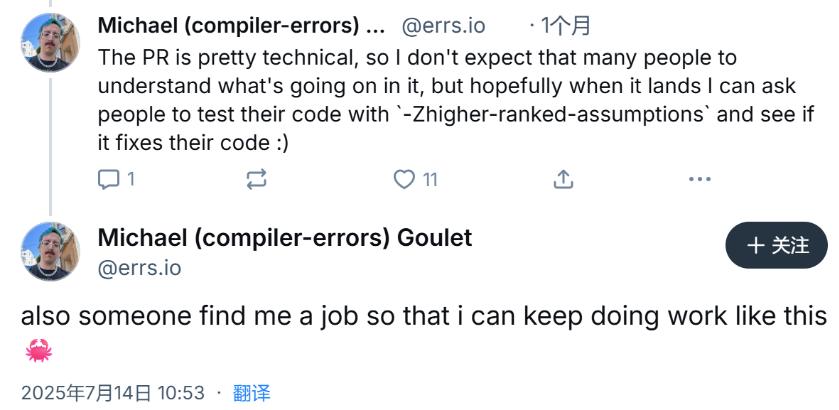Viewport: 839px width, 410px height.
Task: Click the 2025年7月14日 10:53 date
Action: point(113,393)
